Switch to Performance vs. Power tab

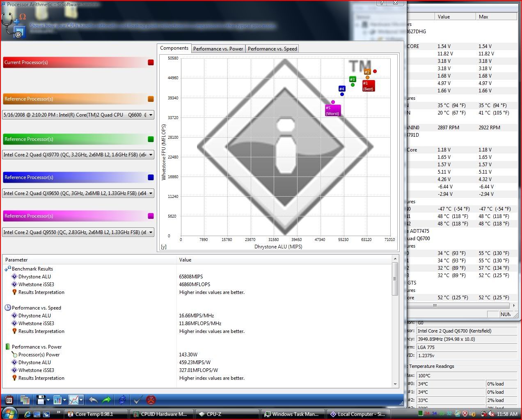pyautogui.click(x=218, y=48)
